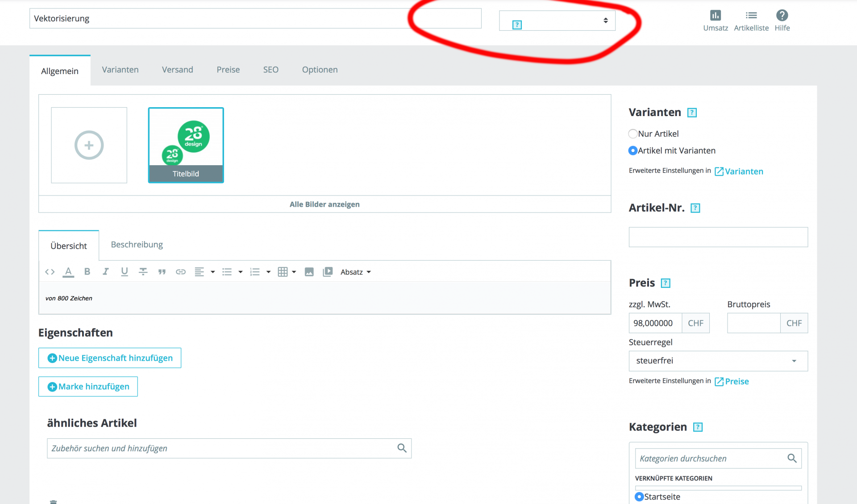857x504 pixels.
Task: Click the insert image icon
Action: [x=309, y=271]
